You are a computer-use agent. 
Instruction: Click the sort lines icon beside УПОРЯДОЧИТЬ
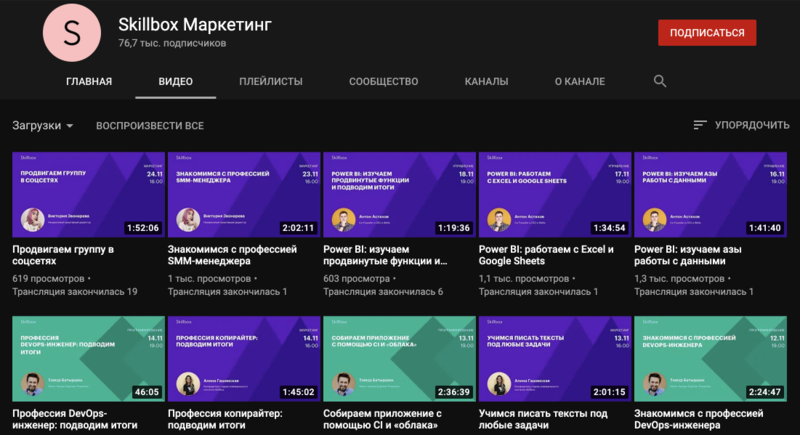700,125
